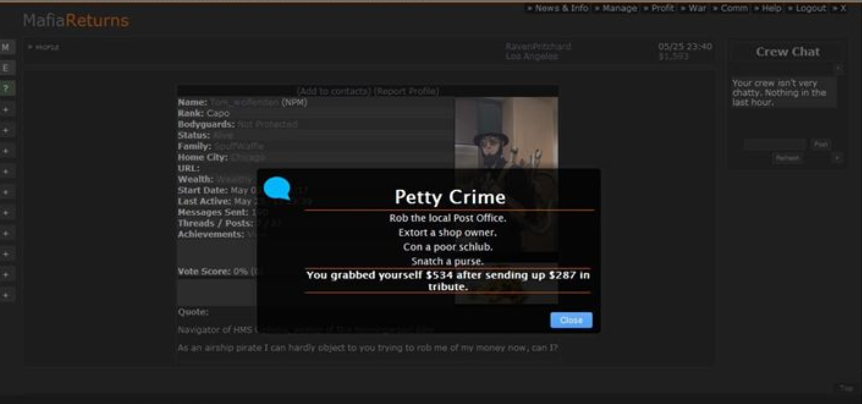Click the small arrow button beside Refresh

point(836,158)
